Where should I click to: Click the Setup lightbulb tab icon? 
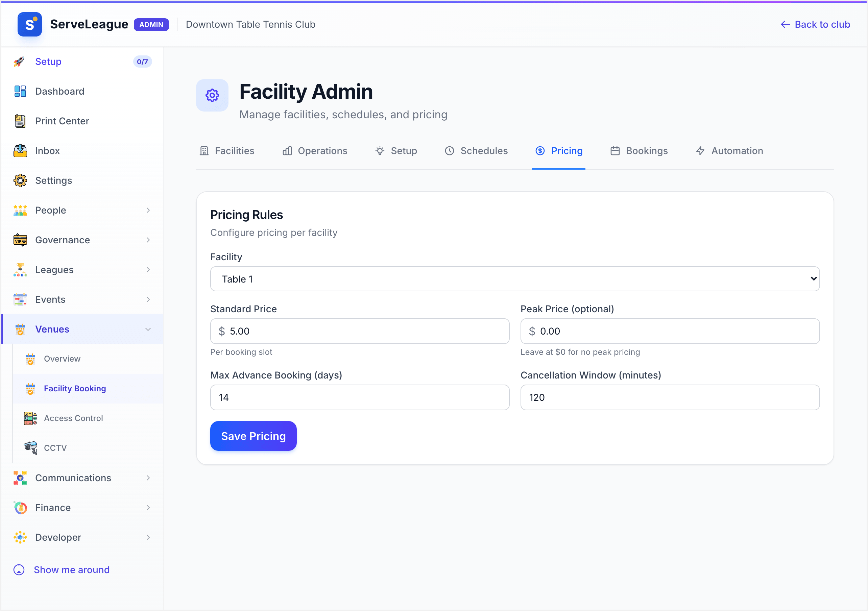click(x=380, y=151)
